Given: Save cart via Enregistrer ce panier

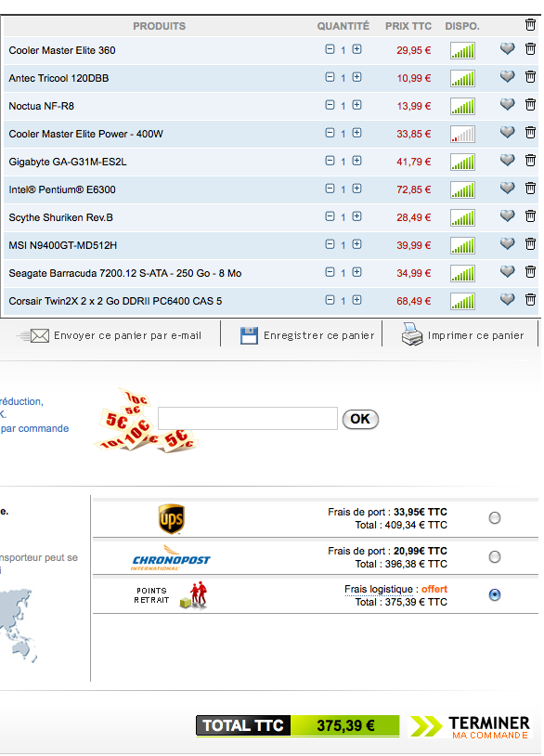Looking at the screenshot, I should 307,335.
